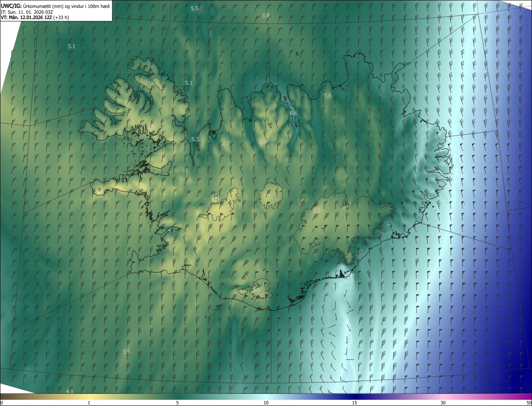Click the 6.6 value label on the map

click(293, 113)
